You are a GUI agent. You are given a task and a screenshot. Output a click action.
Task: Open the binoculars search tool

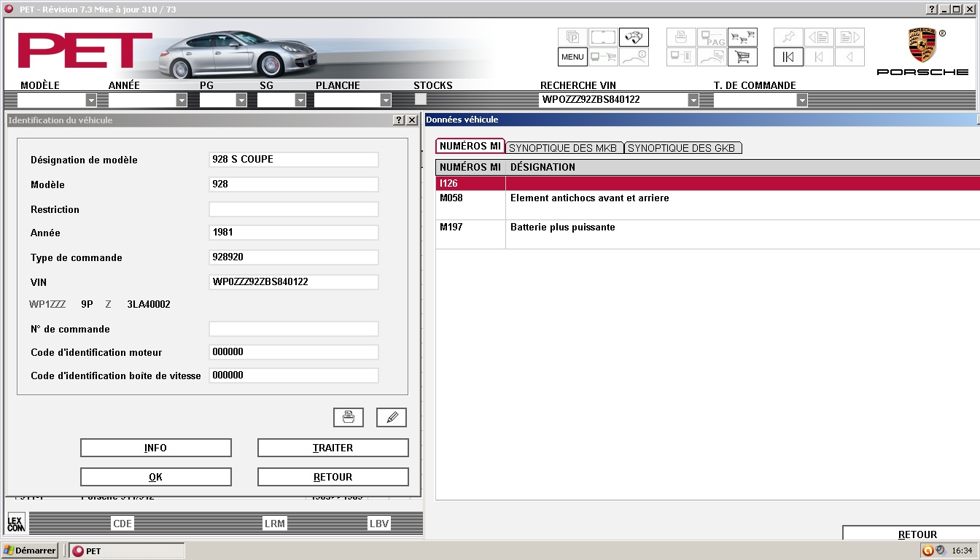click(634, 37)
